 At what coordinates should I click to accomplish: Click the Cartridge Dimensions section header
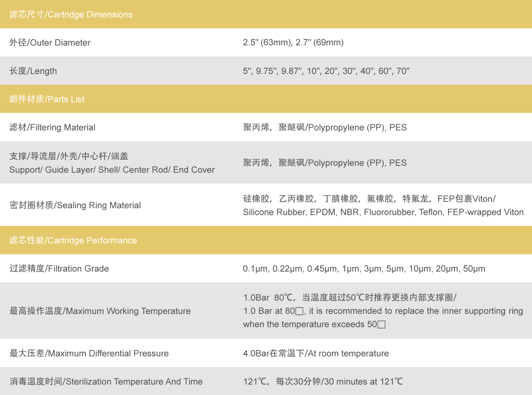[x=71, y=14]
